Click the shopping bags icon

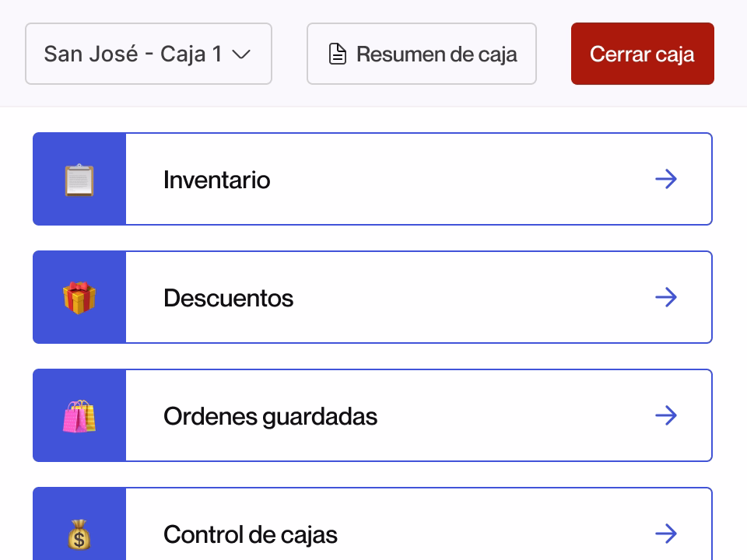click(79, 415)
